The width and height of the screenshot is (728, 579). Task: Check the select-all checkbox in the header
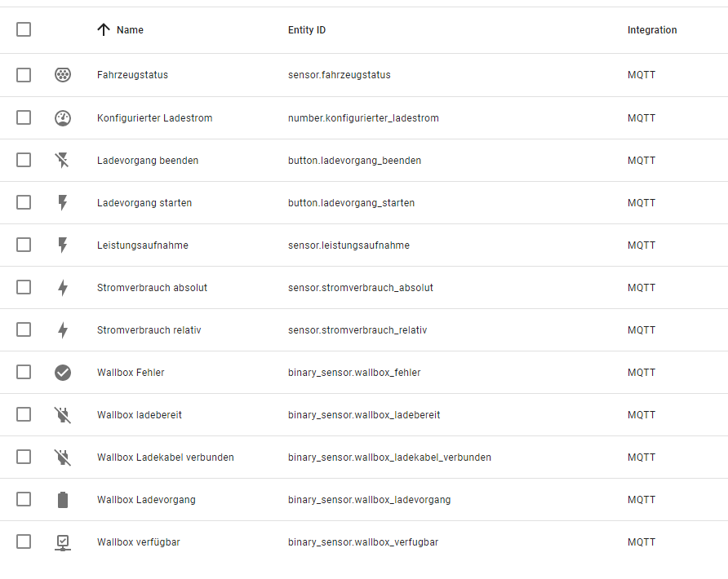(x=24, y=29)
